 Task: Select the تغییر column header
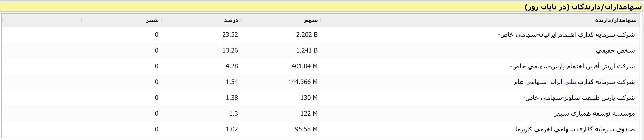pos(152,20)
